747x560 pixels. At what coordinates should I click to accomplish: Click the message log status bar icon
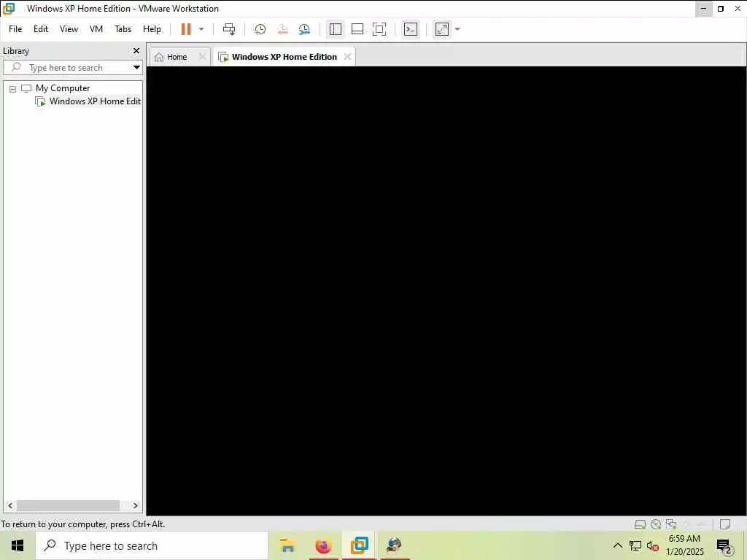pos(725,524)
